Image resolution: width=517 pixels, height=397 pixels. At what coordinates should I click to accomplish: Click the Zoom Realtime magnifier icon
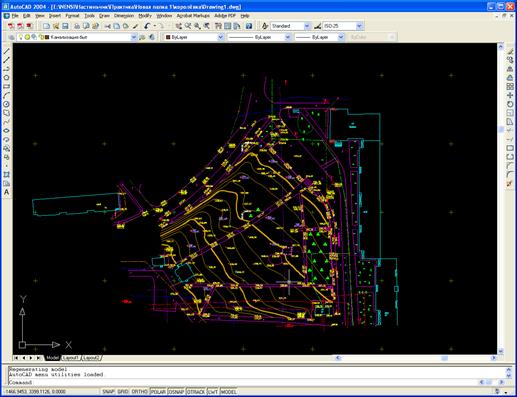pyautogui.click(x=188, y=26)
